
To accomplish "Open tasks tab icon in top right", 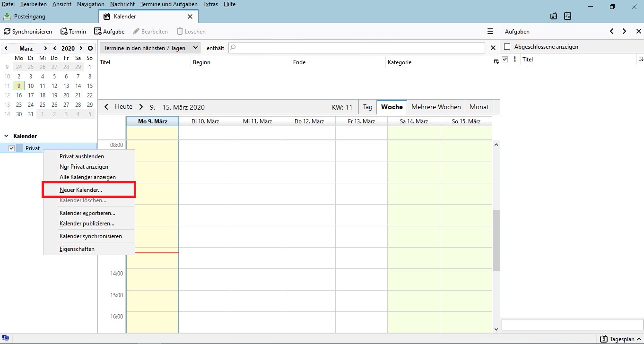I will coord(567,16).
